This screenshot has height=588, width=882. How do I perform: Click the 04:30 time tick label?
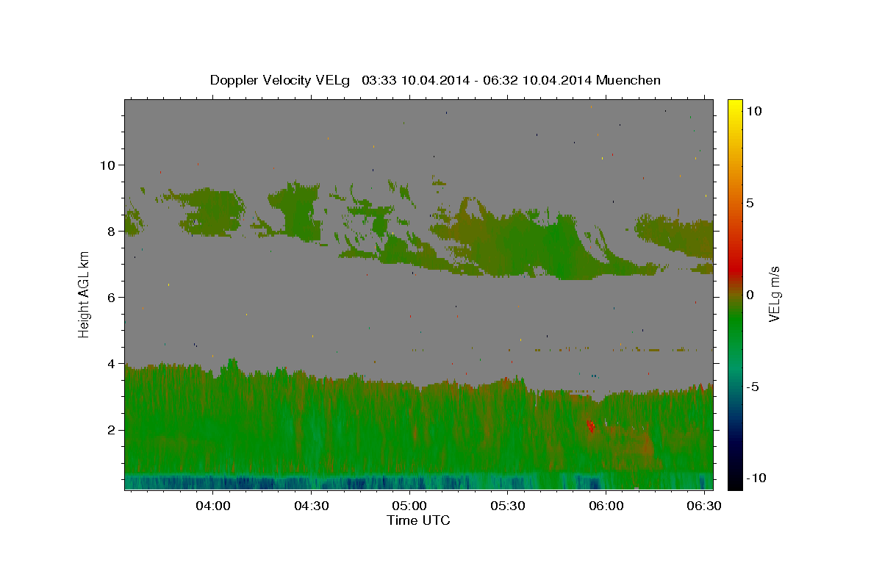(312, 506)
